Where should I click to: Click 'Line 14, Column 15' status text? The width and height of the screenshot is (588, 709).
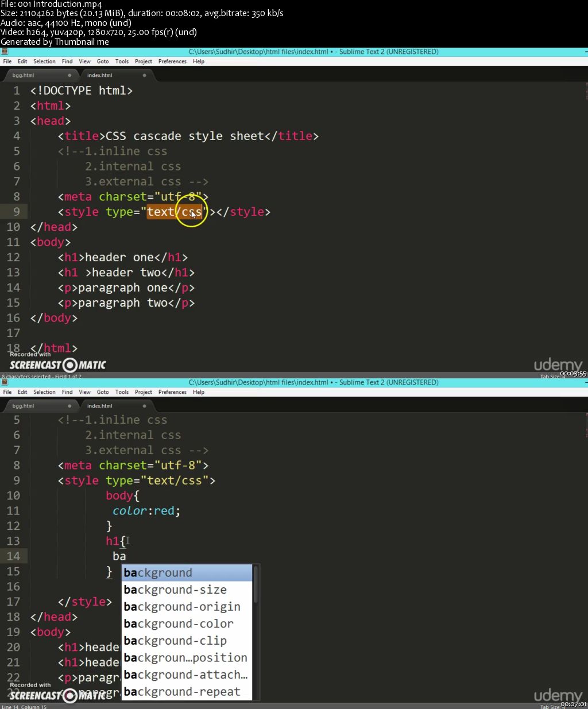click(x=25, y=707)
